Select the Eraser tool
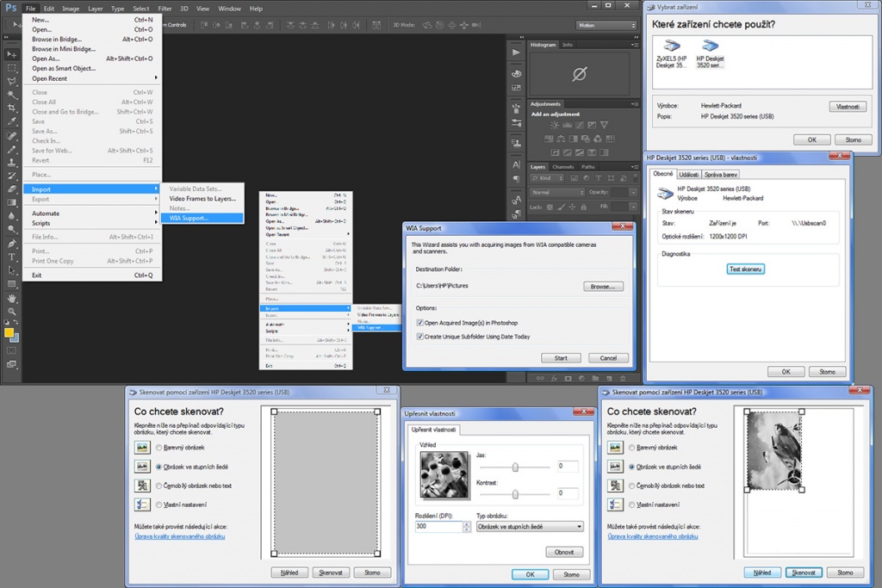This screenshot has height=588, width=882. [11, 189]
